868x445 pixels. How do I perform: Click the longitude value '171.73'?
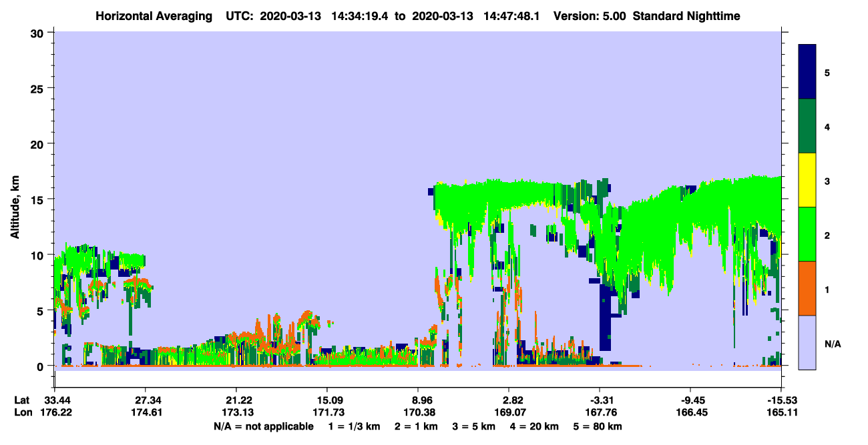click(x=327, y=413)
